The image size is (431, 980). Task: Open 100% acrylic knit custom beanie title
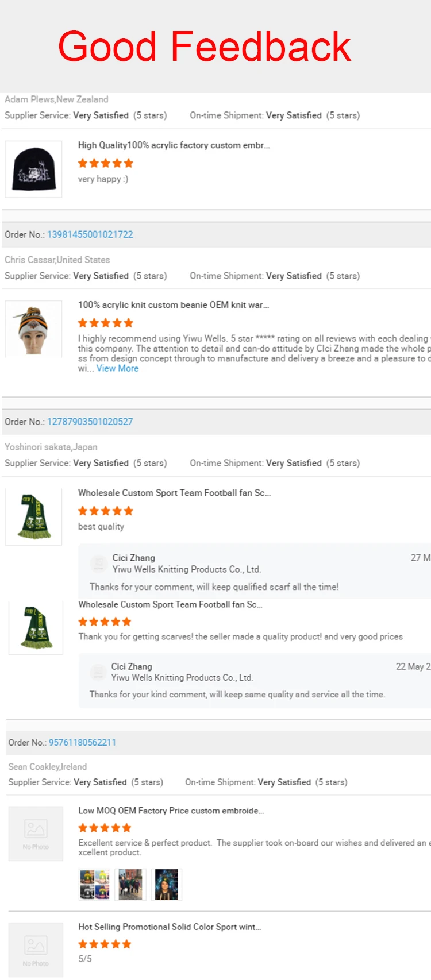tap(173, 305)
